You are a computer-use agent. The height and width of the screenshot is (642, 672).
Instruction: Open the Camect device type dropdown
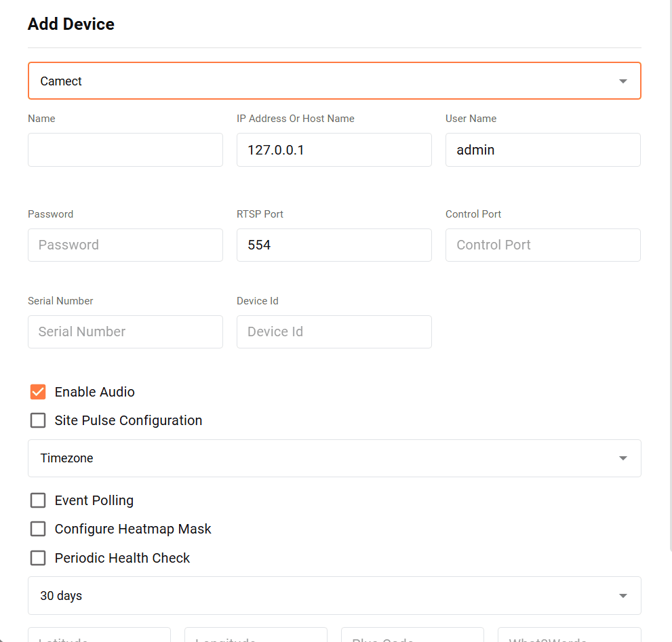[334, 80]
